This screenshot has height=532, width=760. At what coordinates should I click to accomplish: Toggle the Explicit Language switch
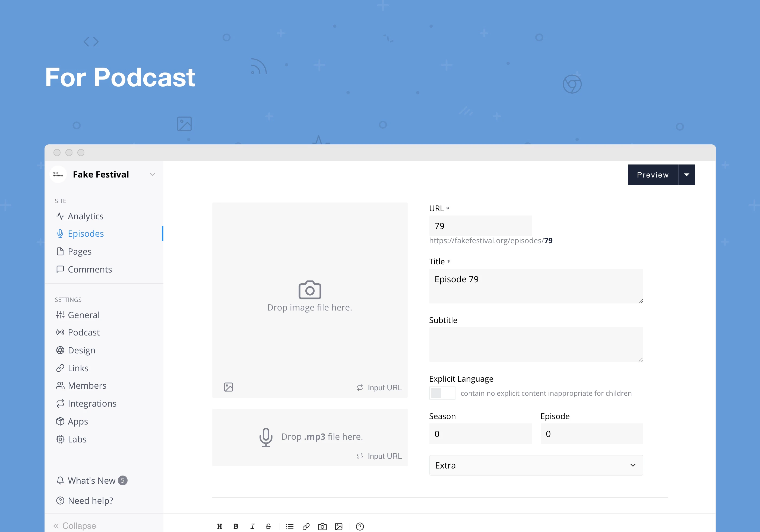point(442,393)
